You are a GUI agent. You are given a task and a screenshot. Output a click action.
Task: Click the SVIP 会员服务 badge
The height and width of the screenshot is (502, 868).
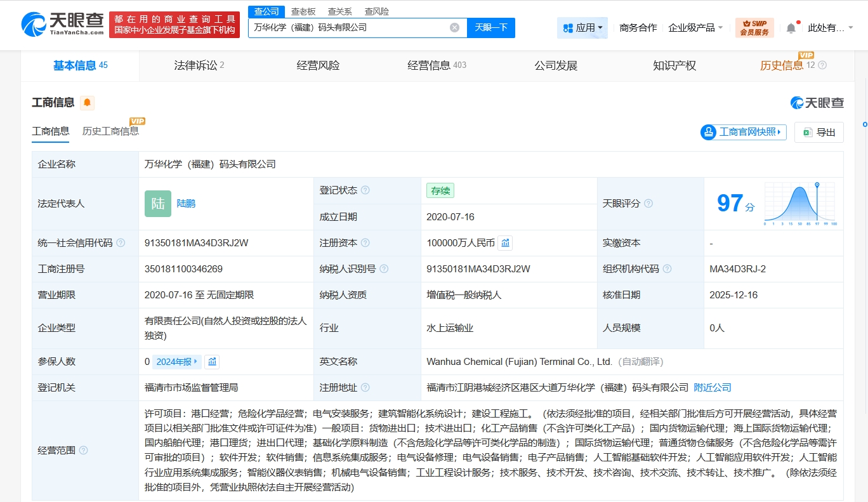[754, 28]
